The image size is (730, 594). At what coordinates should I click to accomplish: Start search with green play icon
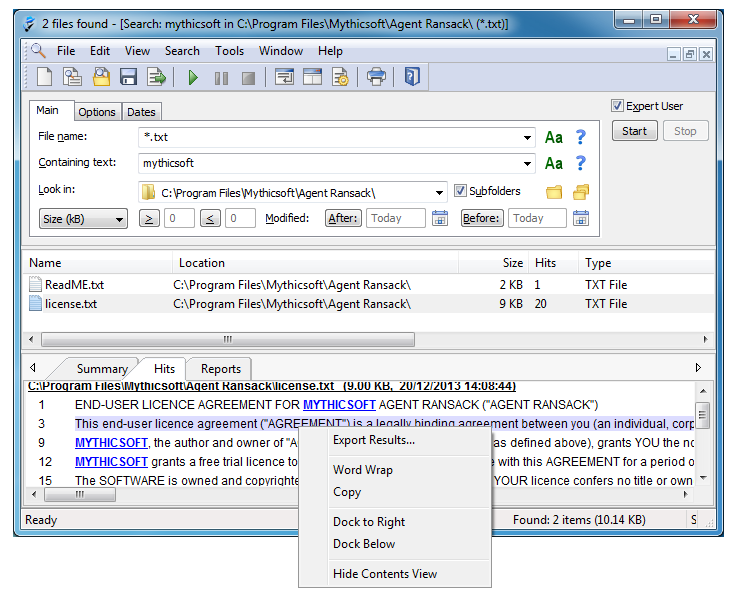[193, 77]
